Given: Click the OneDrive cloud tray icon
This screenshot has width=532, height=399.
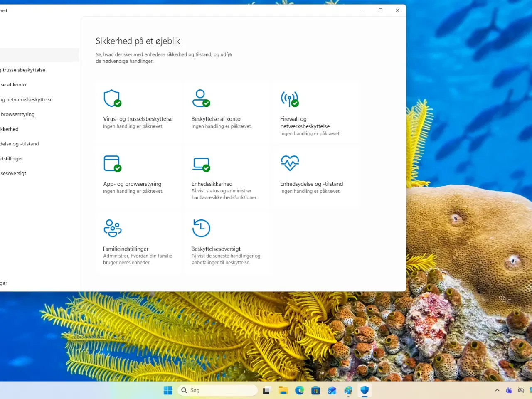Looking at the screenshot, I should [x=521, y=390].
